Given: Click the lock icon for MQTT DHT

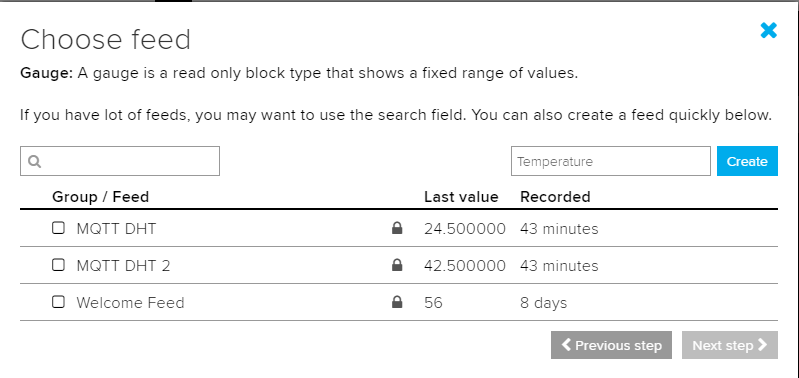Looking at the screenshot, I should (x=397, y=228).
